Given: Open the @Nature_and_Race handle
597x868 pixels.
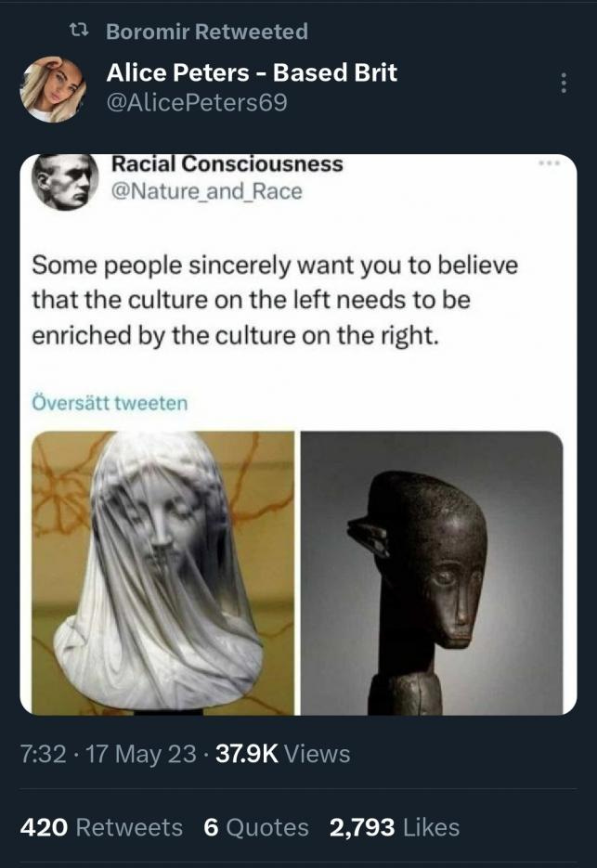Looking at the screenshot, I should pyautogui.click(x=206, y=191).
